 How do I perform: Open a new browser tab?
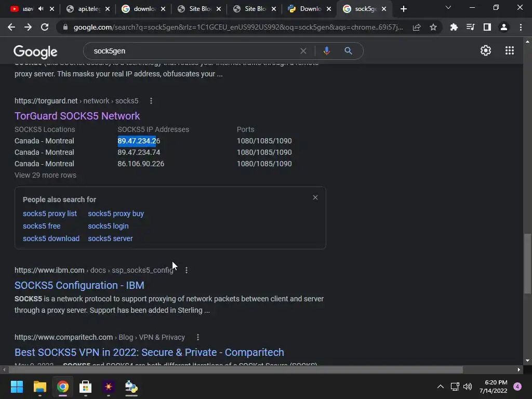point(403,9)
